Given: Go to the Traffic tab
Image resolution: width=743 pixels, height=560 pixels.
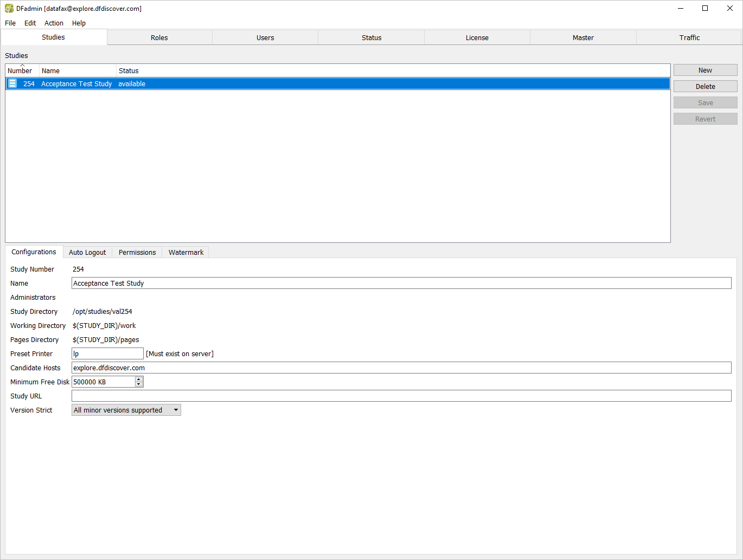Looking at the screenshot, I should tap(689, 38).
